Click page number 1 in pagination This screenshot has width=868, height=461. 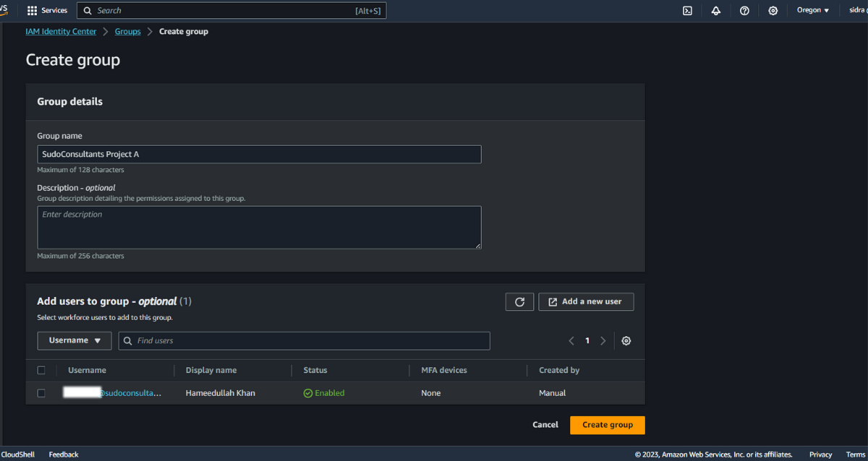pyautogui.click(x=587, y=341)
